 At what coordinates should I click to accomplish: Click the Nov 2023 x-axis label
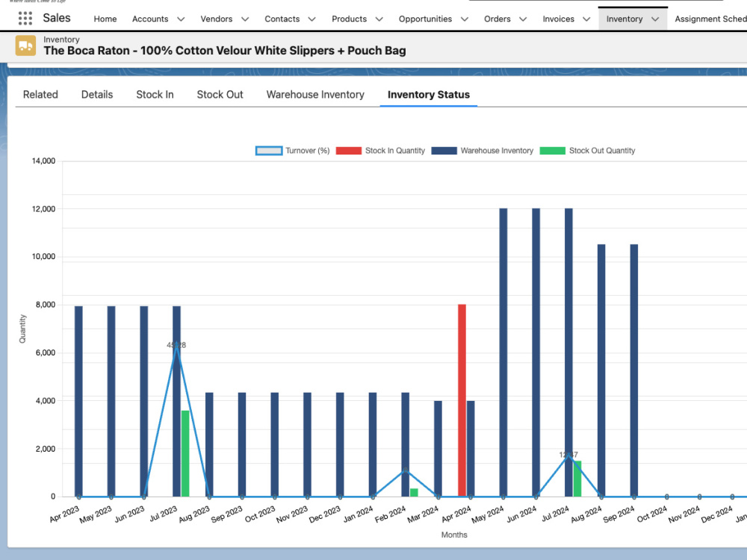tap(292, 514)
